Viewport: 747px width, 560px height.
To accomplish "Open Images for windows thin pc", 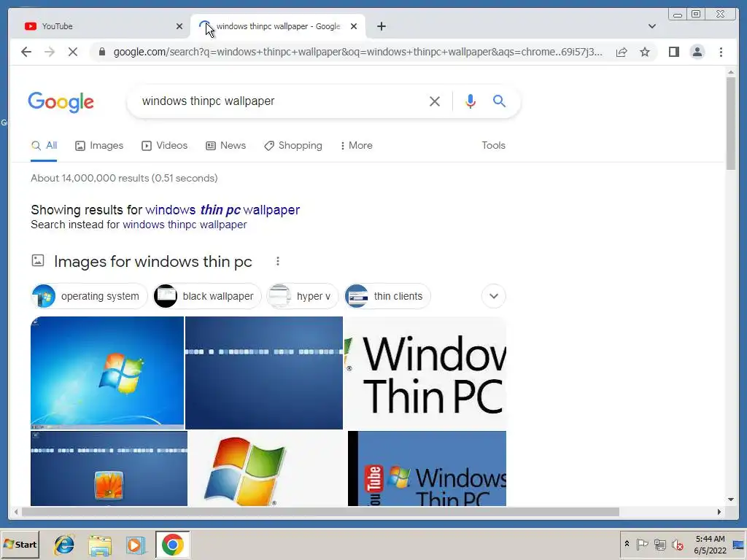I will click(153, 262).
